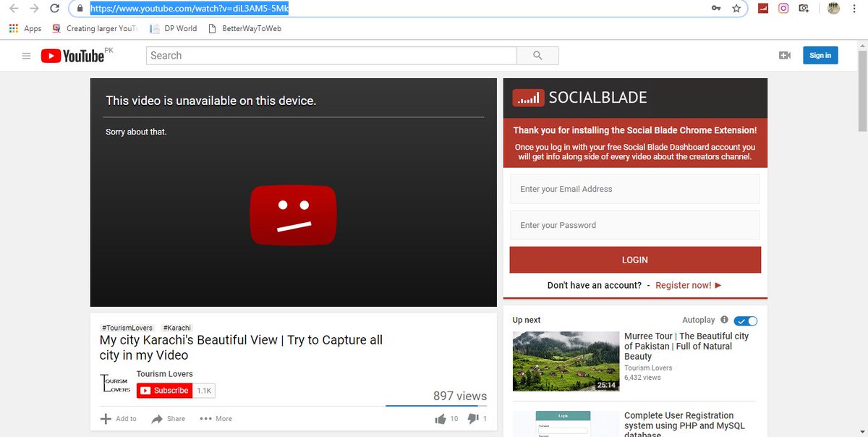Open 'Creating larger YouT' bookmark
The height and width of the screenshot is (437, 868).
[94, 28]
